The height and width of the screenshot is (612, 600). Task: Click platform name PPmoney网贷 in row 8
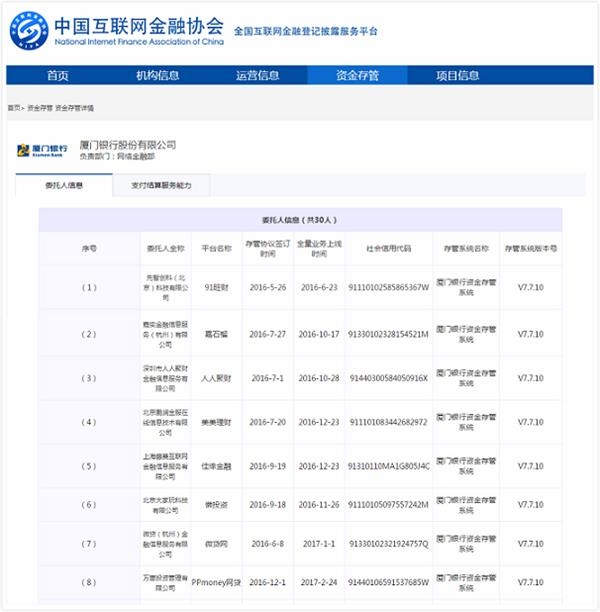[216, 583]
